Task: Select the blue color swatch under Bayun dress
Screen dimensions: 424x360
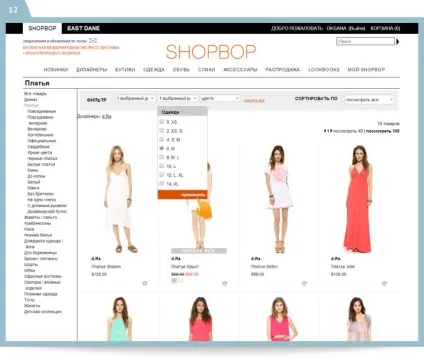Action: (x=174, y=281)
